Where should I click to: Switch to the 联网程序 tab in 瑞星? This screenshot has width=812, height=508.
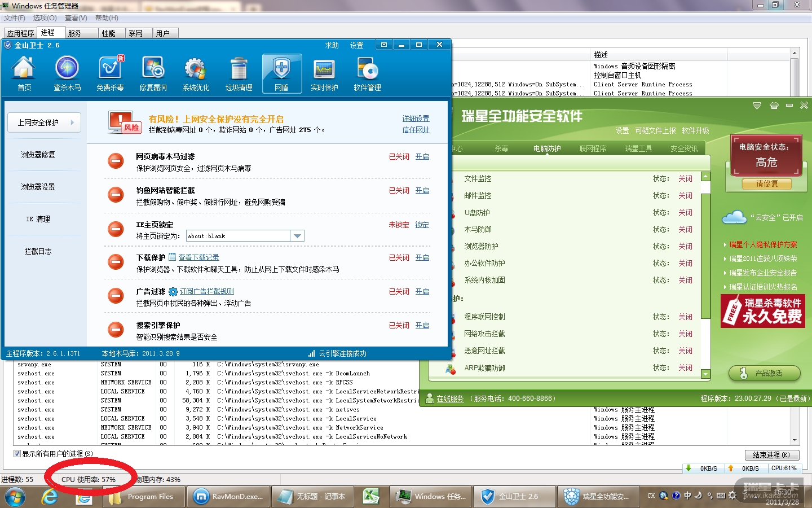[x=593, y=149]
